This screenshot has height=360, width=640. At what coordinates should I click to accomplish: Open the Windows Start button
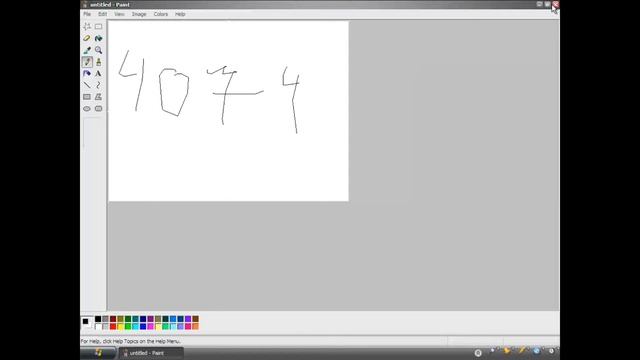click(98, 353)
